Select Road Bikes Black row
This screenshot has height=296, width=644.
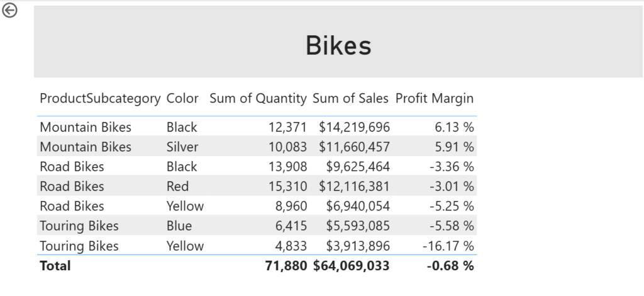pos(72,167)
